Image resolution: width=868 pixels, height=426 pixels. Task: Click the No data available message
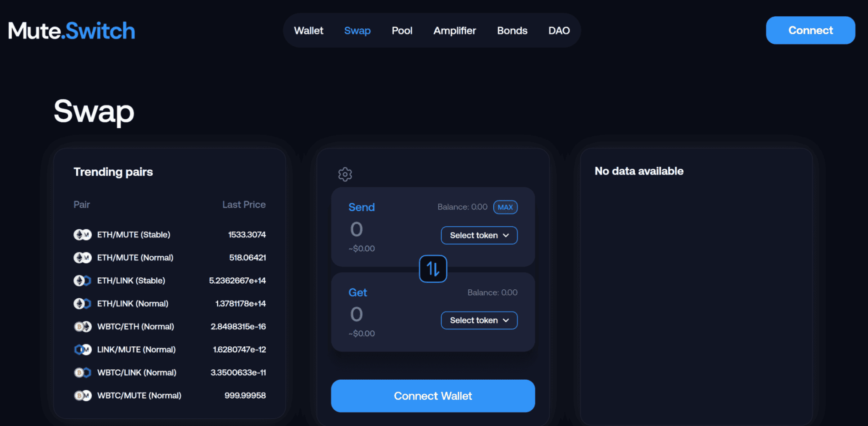[x=639, y=171]
